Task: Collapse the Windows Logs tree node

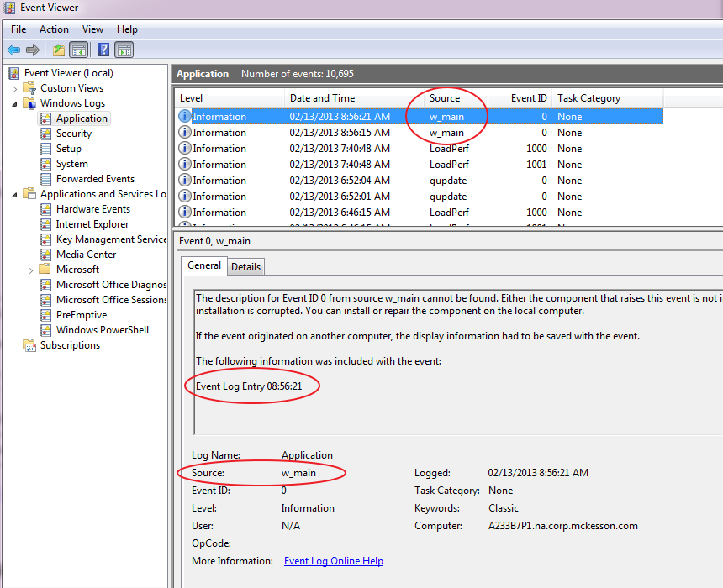Action: [x=15, y=104]
